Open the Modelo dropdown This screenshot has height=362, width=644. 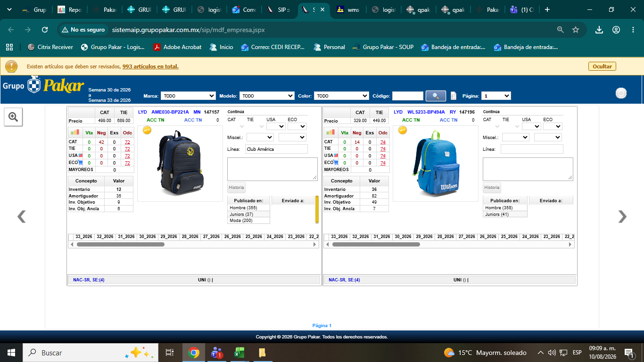pos(267,96)
